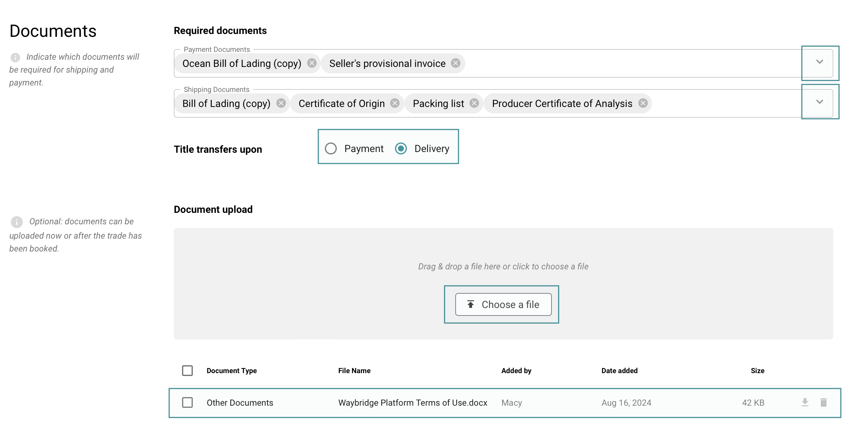Remove Bill of Lading (copy) shipping chip
Image resolution: width=868 pixels, height=430 pixels.
(x=281, y=103)
